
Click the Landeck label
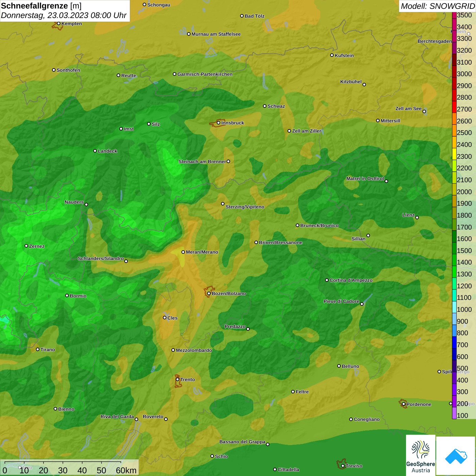pyautogui.click(x=107, y=151)
